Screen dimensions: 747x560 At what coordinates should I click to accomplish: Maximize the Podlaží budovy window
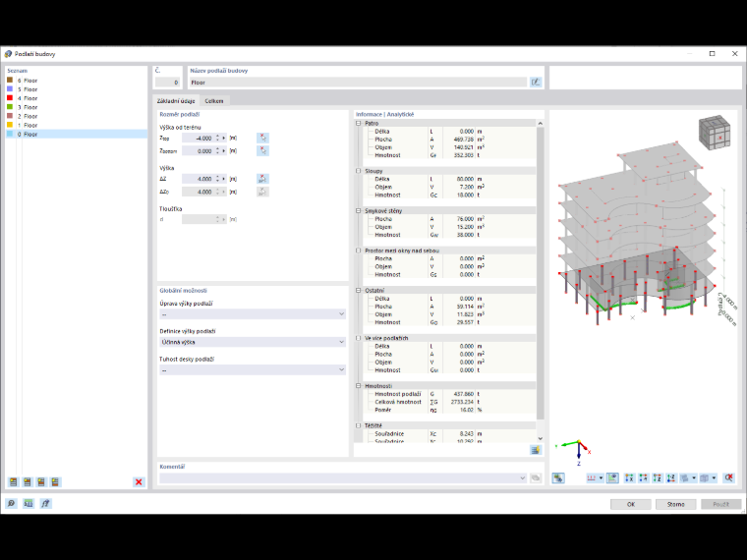tap(713, 54)
